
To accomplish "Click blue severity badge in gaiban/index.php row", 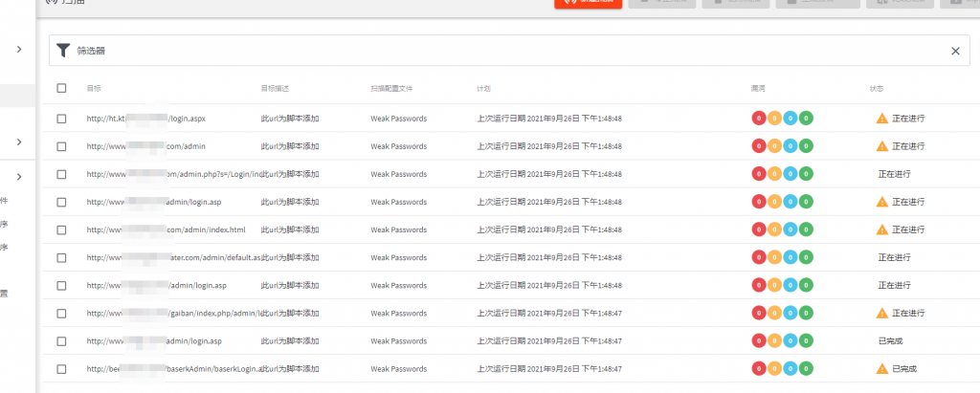I will (790, 313).
